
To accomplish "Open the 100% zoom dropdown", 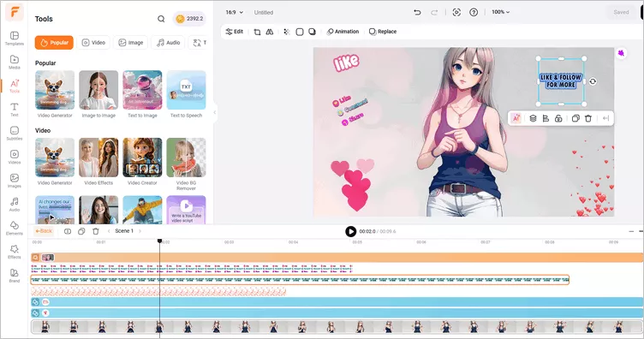I will tap(501, 12).
